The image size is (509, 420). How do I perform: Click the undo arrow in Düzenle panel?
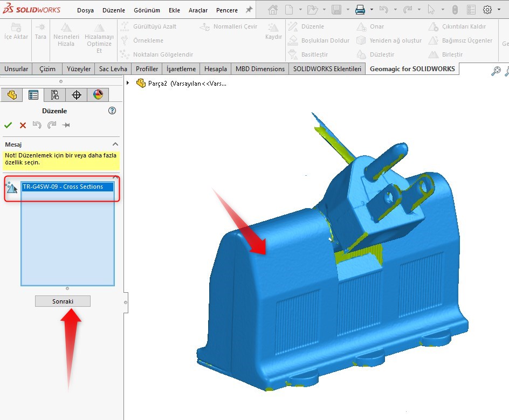[x=37, y=125]
